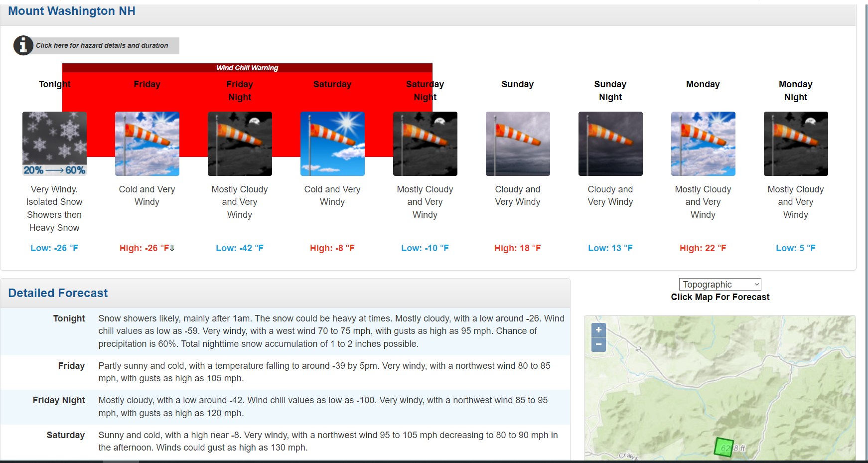Click 'Saturday' row label in detailed forecast

click(66, 435)
